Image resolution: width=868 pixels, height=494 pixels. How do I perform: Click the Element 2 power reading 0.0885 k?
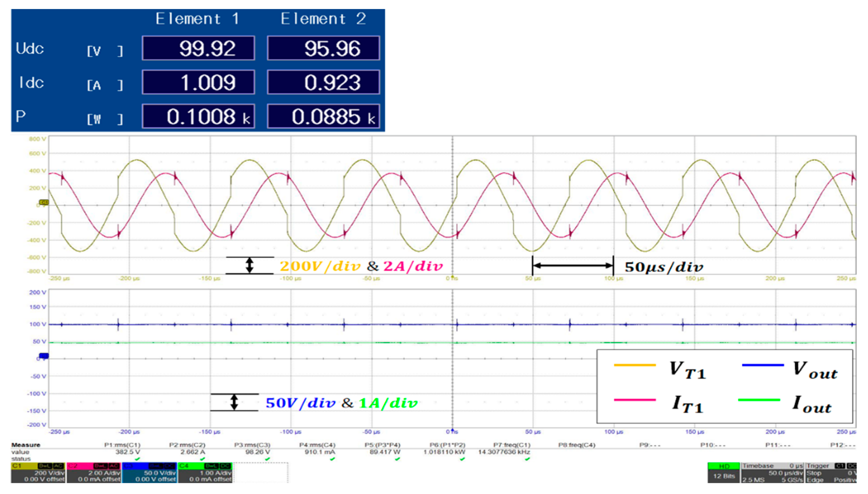point(323,116)
